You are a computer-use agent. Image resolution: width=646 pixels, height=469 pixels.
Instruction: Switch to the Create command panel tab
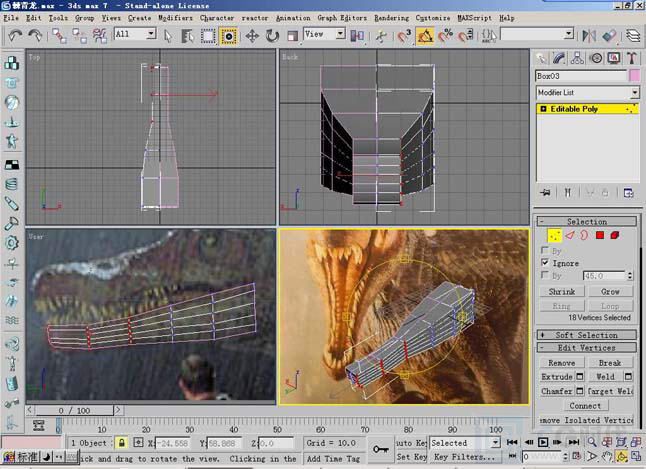[x=541, y=59]
